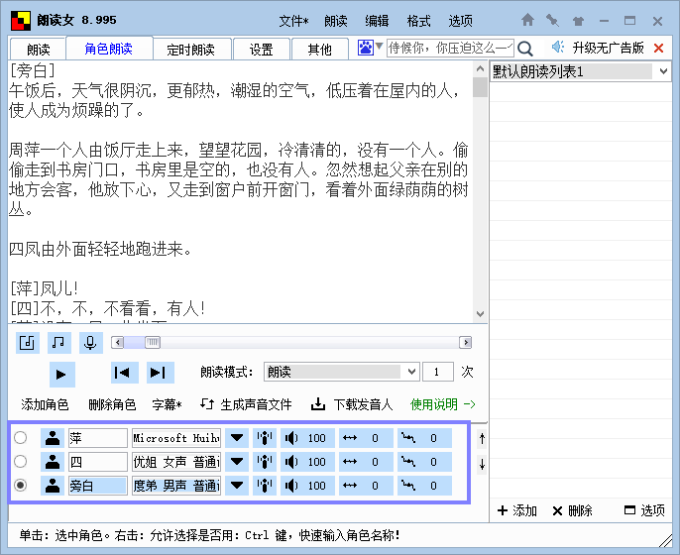This screenshot has height=555, width=680.
Task: Open the 朗读 menu in title bar
Action: tap(336, 21)
